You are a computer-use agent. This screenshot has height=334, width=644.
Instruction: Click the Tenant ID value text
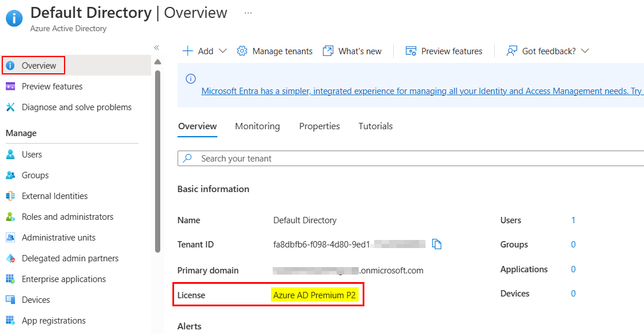point(349,245)
